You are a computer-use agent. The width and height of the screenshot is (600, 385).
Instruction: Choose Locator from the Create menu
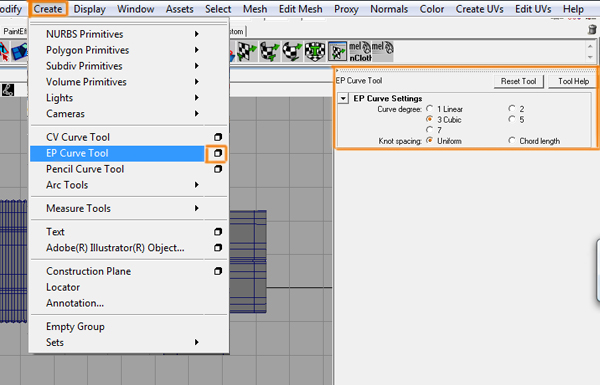click(128, 287)
